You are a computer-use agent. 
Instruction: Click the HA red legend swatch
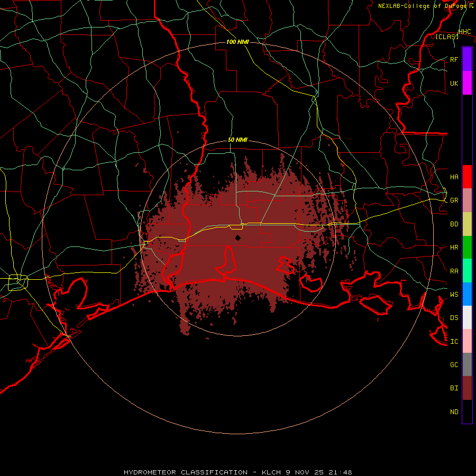pyautogui.click(x=467, y=177)
